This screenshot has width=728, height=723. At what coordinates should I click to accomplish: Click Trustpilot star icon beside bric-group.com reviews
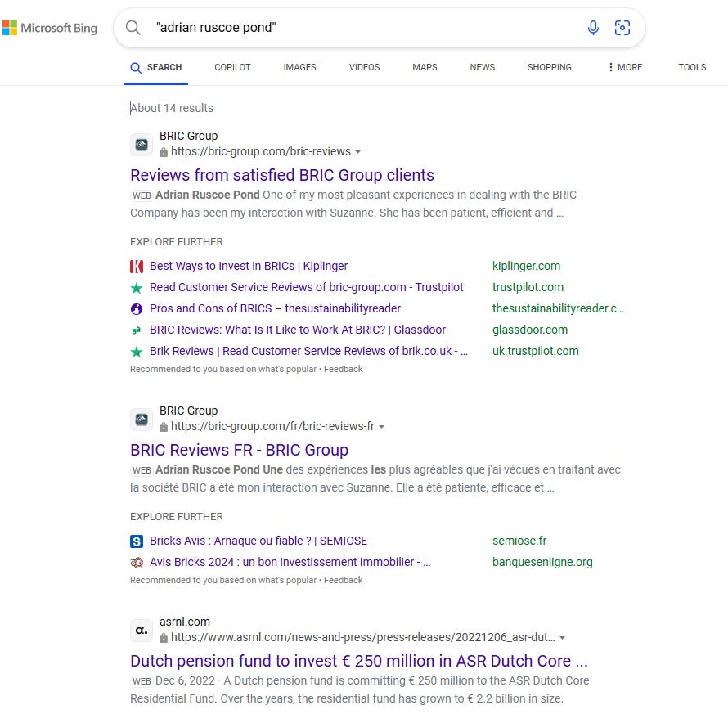click(137, 288)
